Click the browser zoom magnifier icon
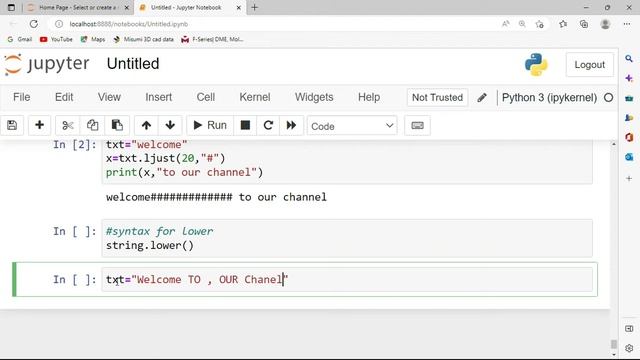The width and height of the screenshot is (640, 360). pyautogui.click(x=522, y=24)
